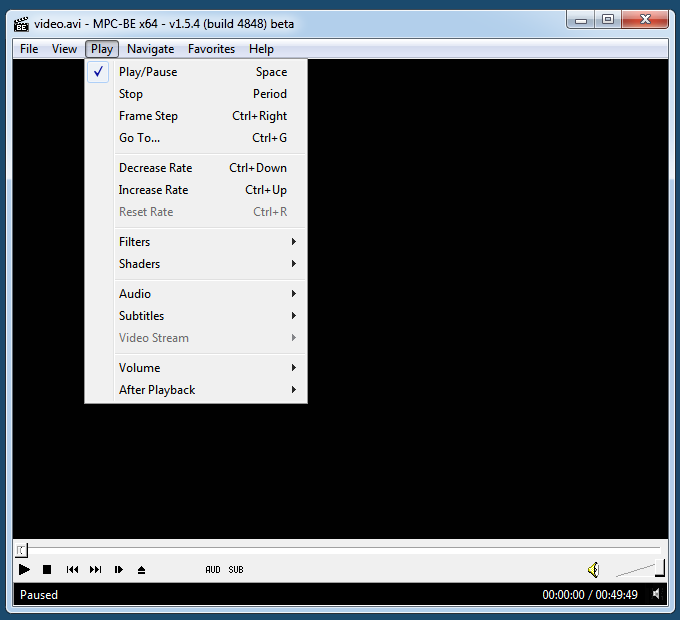
Task: Click the MPC-BE clapperboard icon in the title bar
Action: click(21, 24)
